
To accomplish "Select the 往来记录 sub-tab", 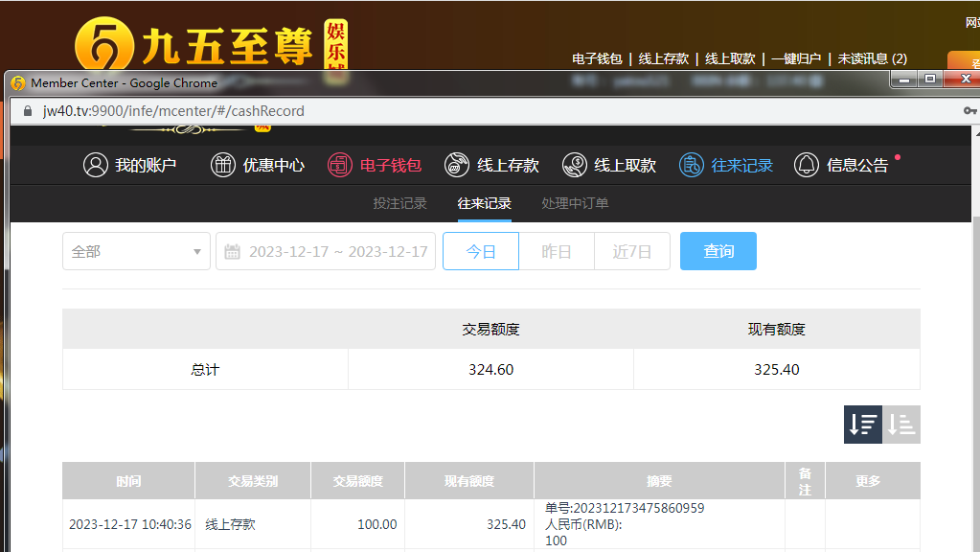I will click(485, 203).
